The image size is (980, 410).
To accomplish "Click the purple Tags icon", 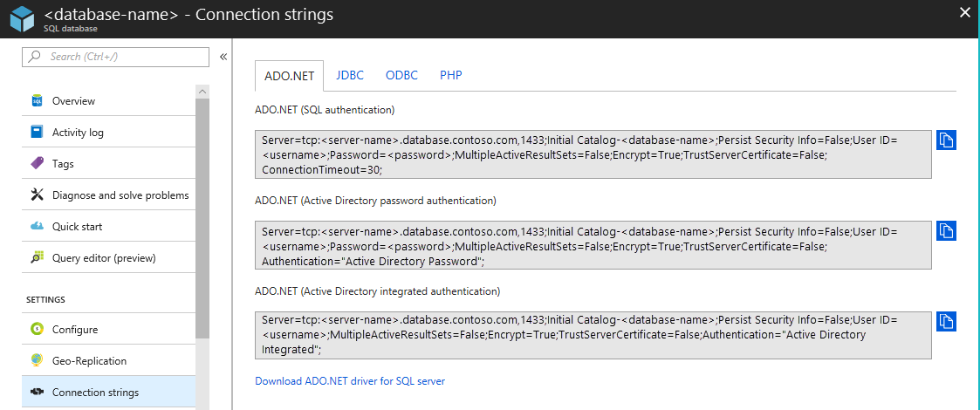I will point(38,164).
